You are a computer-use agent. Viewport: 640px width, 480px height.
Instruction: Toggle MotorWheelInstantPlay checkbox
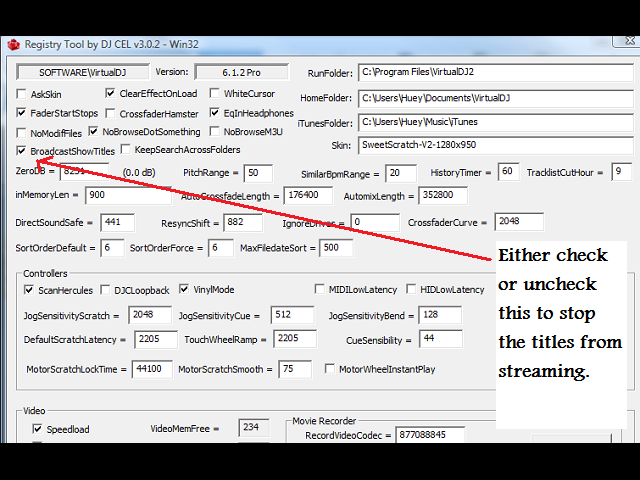[329, 369]
